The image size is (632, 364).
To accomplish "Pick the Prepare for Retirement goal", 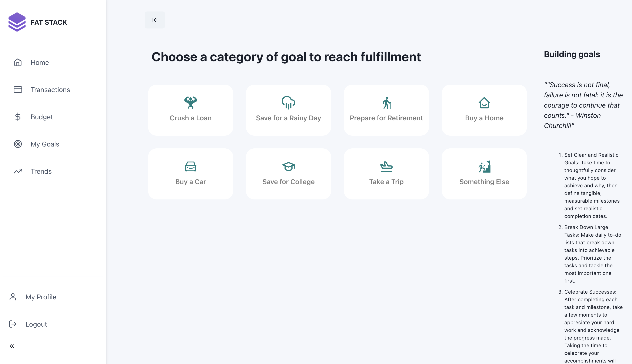I will 386,110.
